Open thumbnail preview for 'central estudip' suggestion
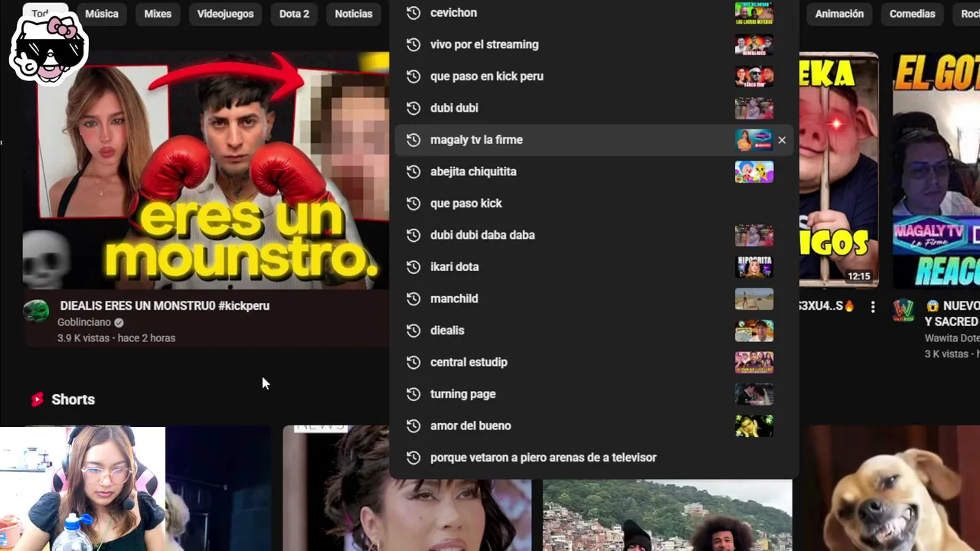This screenshot has width=980, height=551. [x=754, y=362]
